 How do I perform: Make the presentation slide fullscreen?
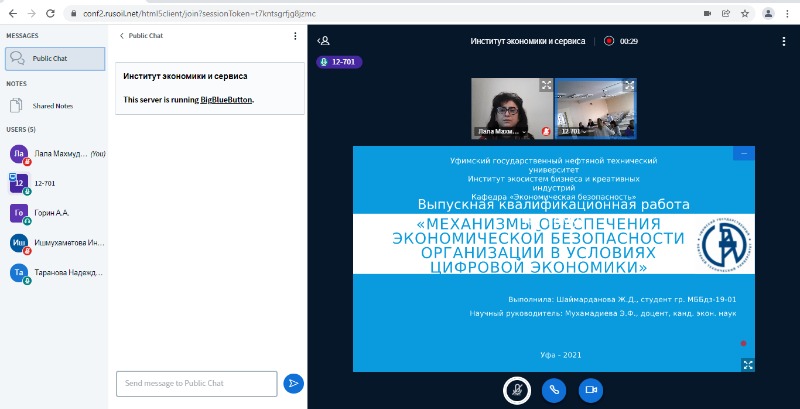746,365
